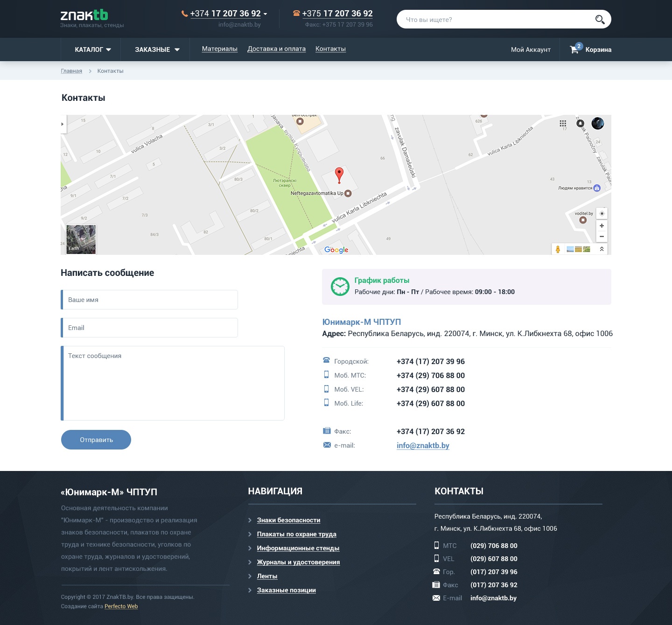Open the ЗАКАЗНЫЕ dropdown menu
This screenshot has width=672, height=625.
157,49
